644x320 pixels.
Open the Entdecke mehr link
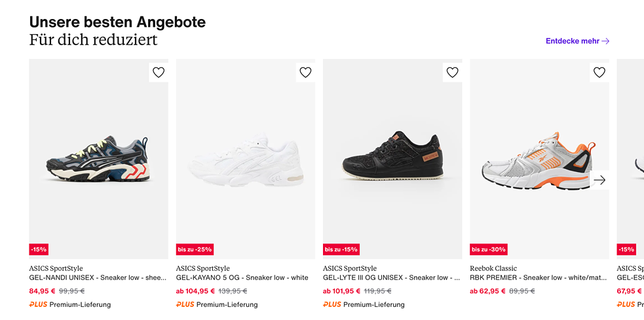(577, 41)
